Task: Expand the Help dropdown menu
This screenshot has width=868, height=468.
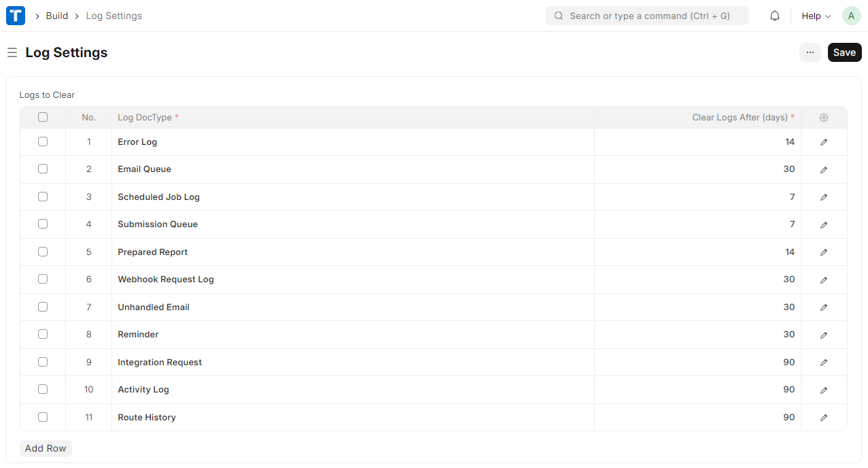Action: [x=816, y=16]
